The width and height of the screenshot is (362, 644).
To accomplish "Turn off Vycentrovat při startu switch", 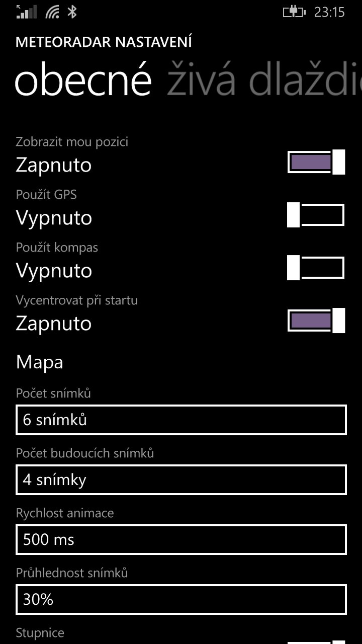I will [x=316, y=320].
